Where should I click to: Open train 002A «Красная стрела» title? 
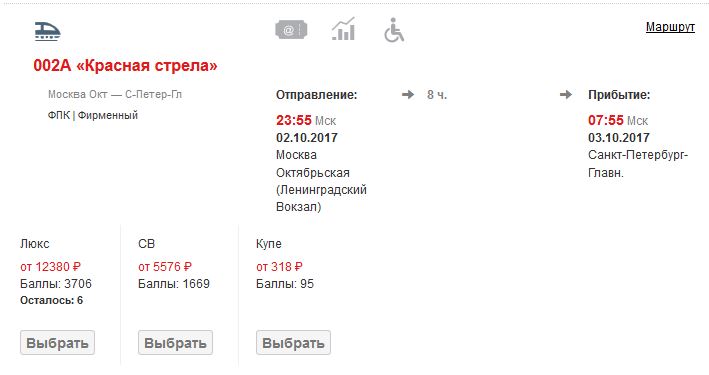125,66
